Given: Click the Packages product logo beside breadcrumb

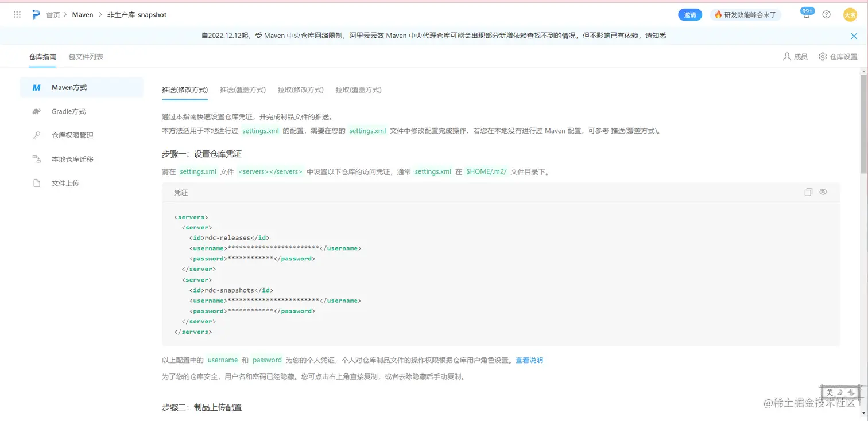Looking at the screenshot, I should pyautogui.click(x=36, y=14).
